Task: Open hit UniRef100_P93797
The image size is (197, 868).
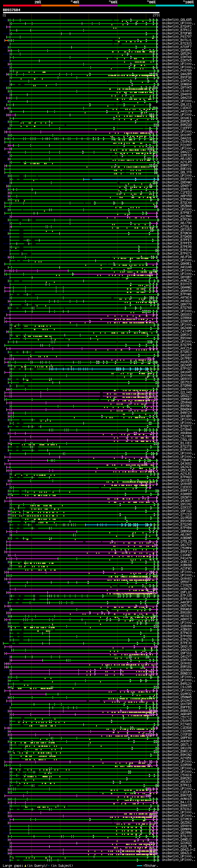Action: [x=177, y=37]
